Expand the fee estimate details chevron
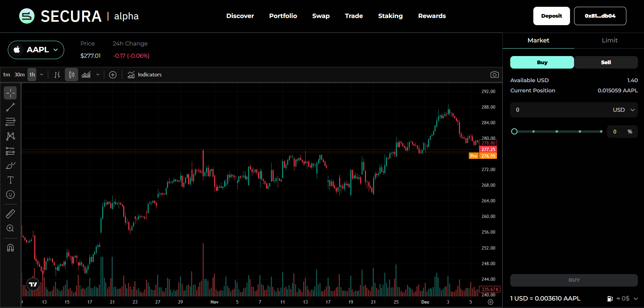 point(636,298)
